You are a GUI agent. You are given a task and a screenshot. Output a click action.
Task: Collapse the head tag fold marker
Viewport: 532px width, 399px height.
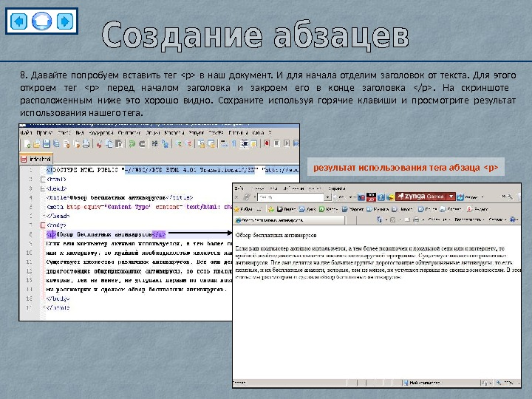coord(43,188)
